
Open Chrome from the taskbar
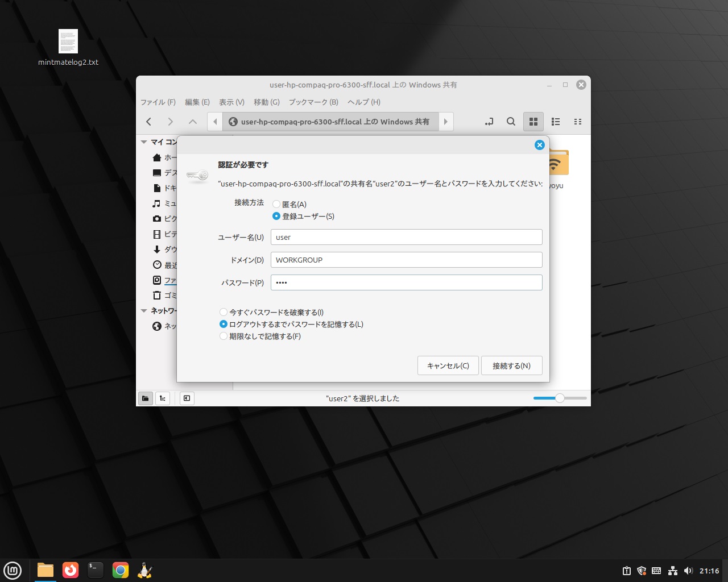[x=121, y=570]
